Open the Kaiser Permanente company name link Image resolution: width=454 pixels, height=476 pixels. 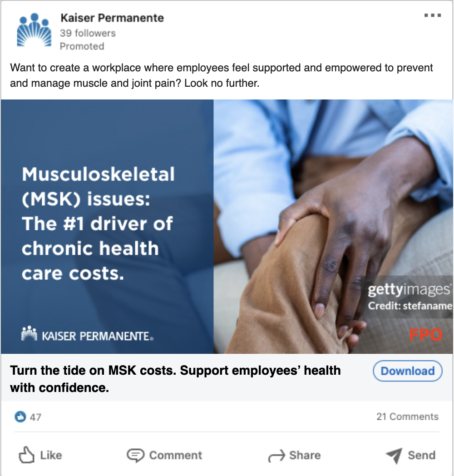[x=112, y=18]
